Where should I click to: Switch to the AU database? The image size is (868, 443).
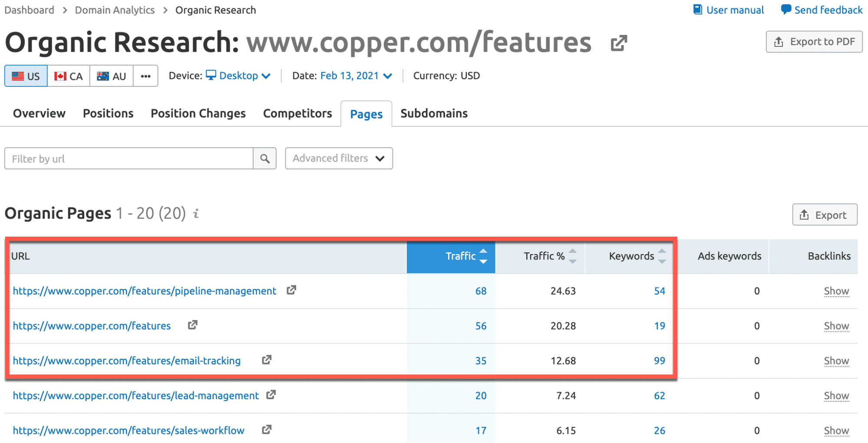(x=112, y=76)
